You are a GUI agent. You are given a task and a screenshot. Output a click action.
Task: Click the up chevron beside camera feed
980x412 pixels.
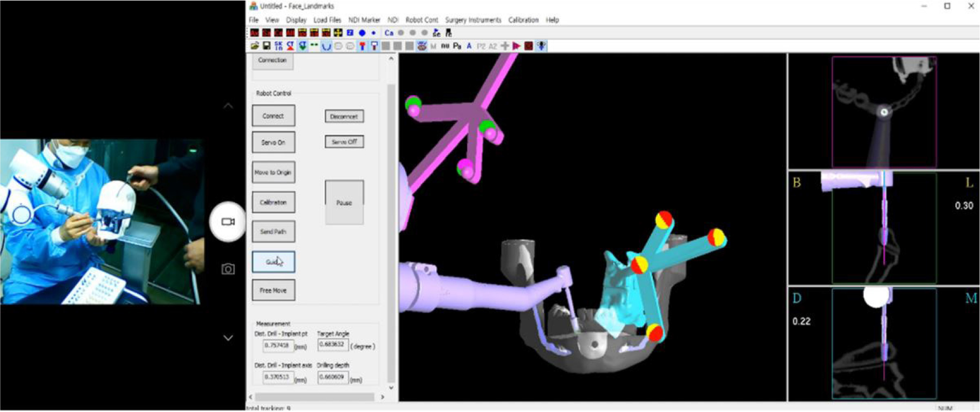pos(228,105)
